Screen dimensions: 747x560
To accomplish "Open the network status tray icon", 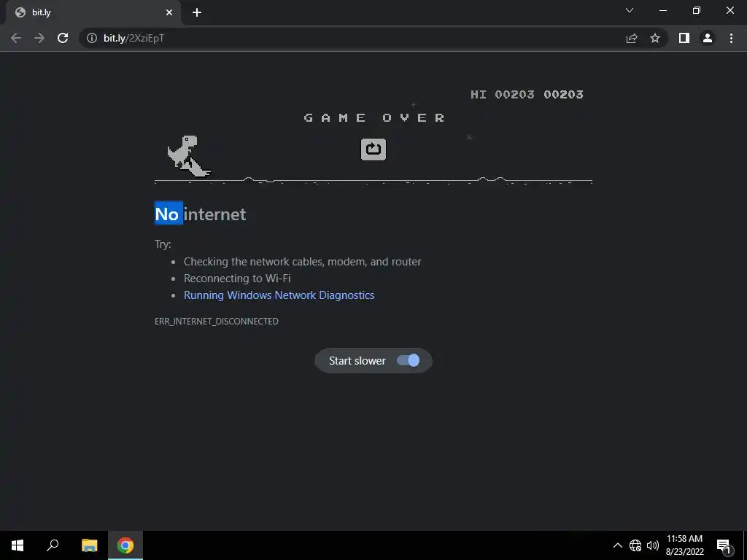I will pyautogui.click(x=635, y=545).
